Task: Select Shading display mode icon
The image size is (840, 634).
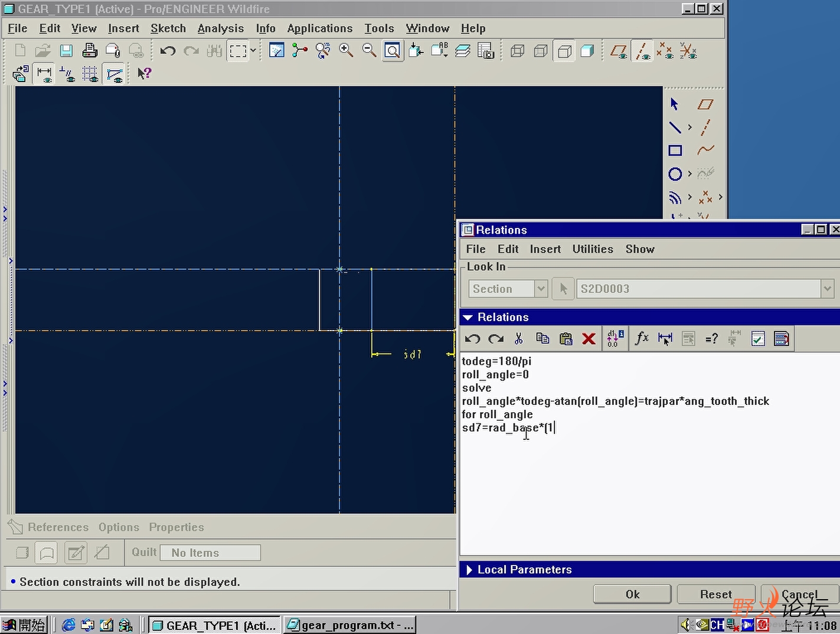Action: 587,51
